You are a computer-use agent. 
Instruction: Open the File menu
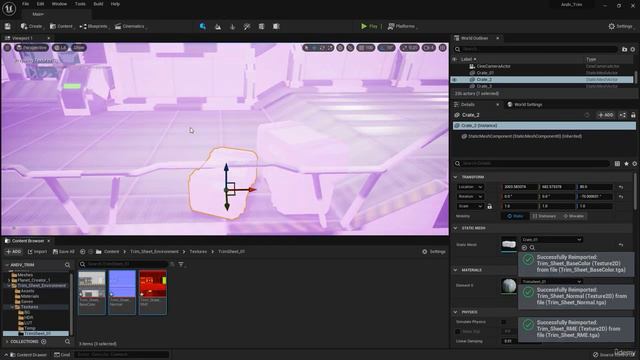pyautogui.click(x=25, y=4)
